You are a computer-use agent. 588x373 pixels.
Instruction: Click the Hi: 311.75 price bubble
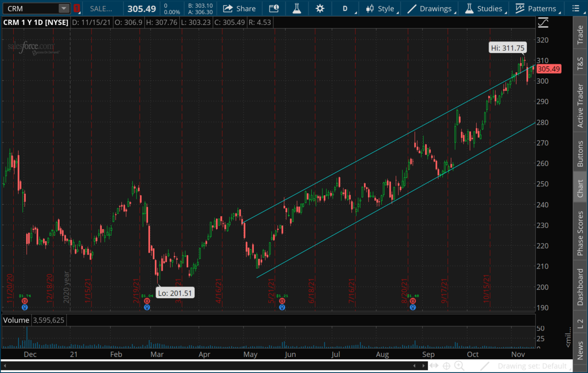pyautogui.click(x=507, y=47)
